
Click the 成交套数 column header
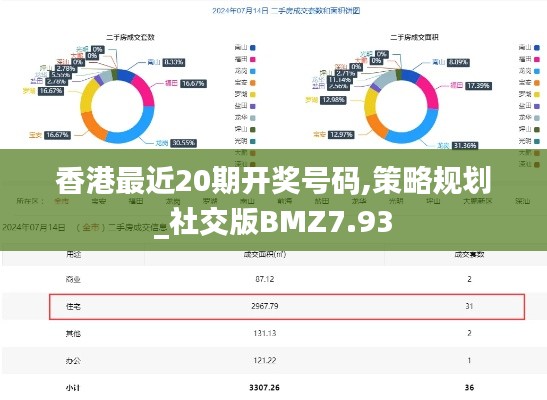(469, 255)
